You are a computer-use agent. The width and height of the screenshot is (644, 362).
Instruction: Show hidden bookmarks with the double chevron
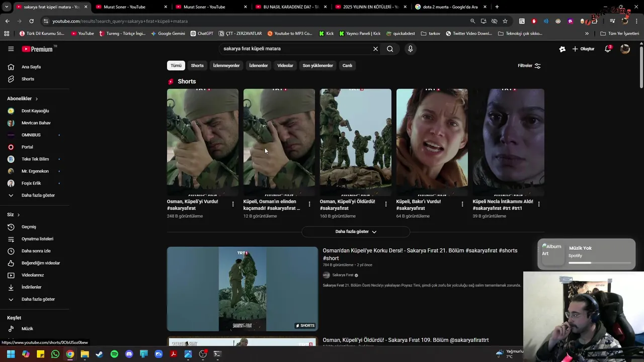587,34
